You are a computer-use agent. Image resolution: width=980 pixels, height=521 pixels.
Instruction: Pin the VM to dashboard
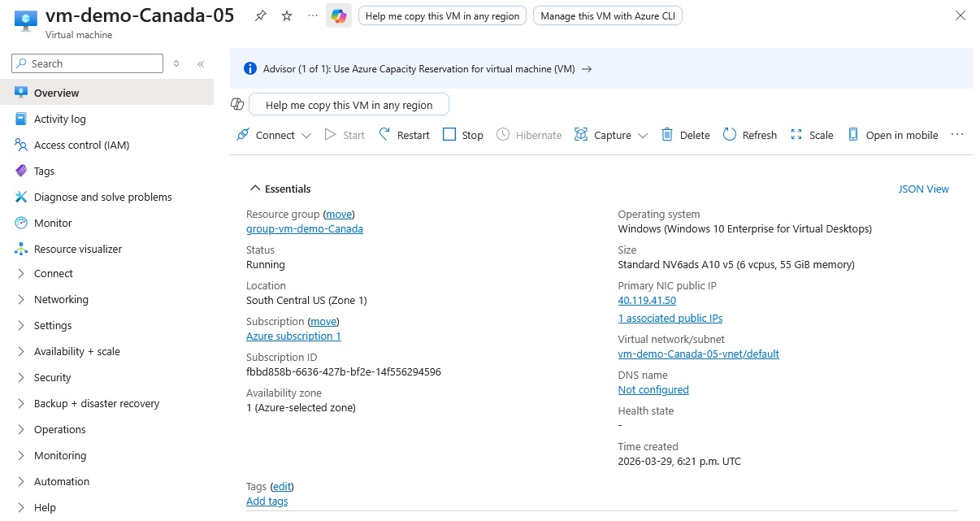click(x=260, y=16)
